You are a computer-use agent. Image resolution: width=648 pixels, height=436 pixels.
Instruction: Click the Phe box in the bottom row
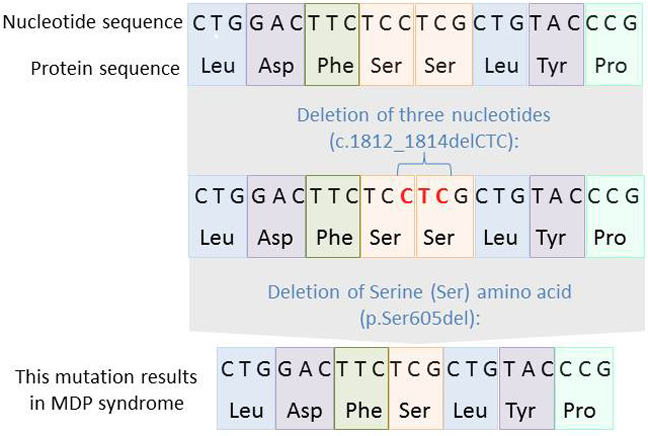(x=363, y=410)
